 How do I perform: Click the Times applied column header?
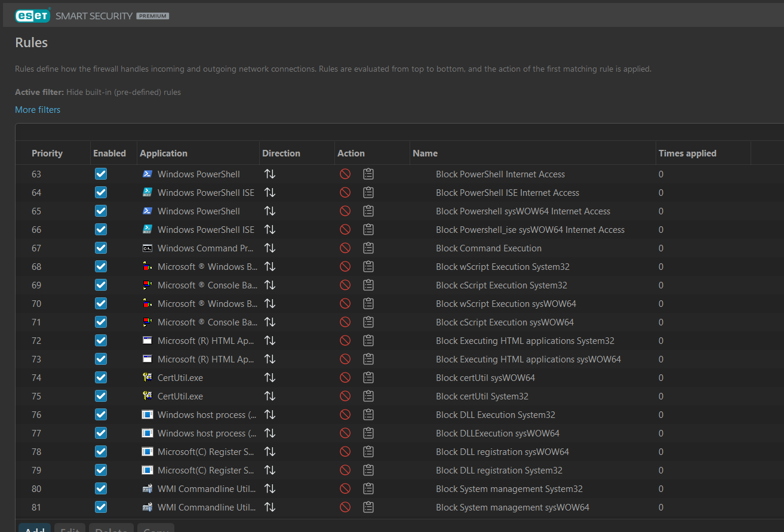(687, 153)
